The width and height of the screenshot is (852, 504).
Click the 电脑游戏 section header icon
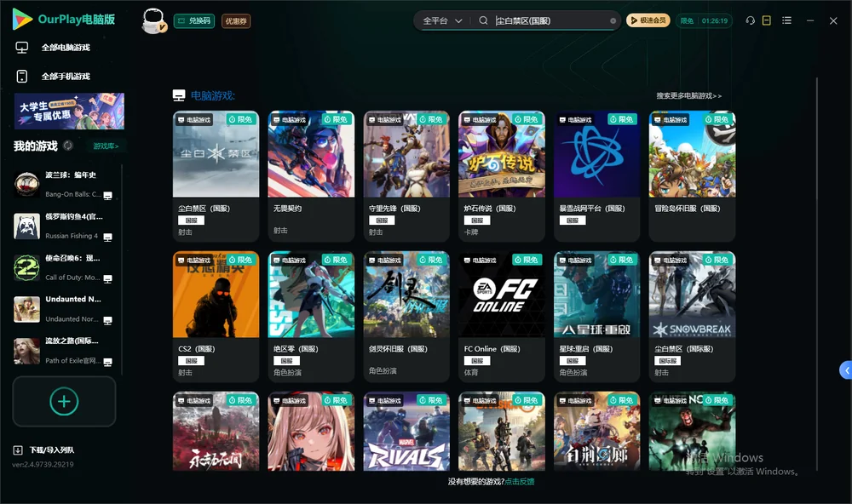point(179,95)
